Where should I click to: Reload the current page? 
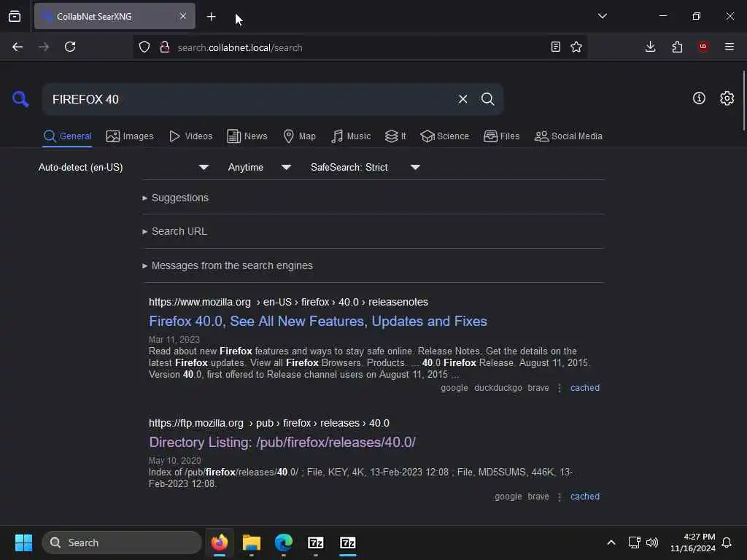pos(70,47)
